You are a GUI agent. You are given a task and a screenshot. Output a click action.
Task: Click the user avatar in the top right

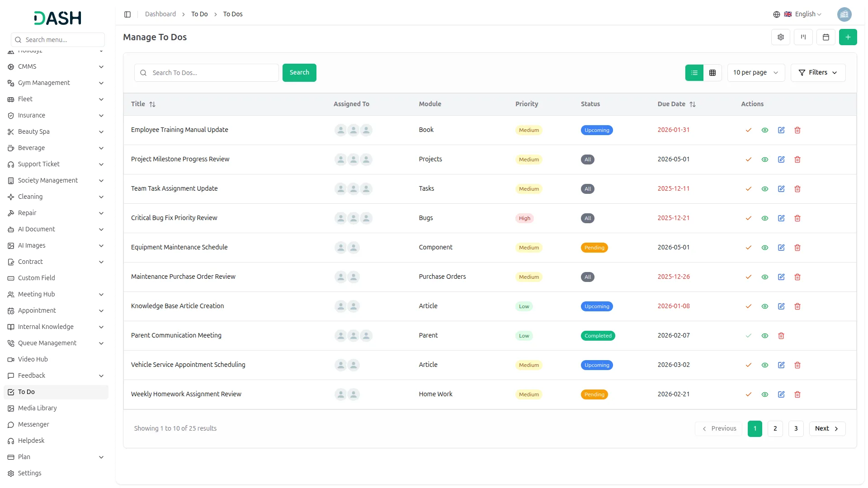[844, 14]
